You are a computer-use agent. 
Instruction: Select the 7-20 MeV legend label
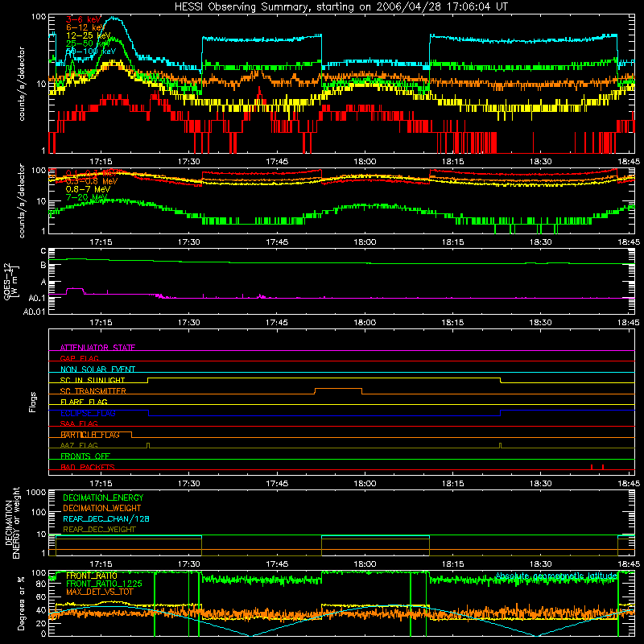point(86,197)
